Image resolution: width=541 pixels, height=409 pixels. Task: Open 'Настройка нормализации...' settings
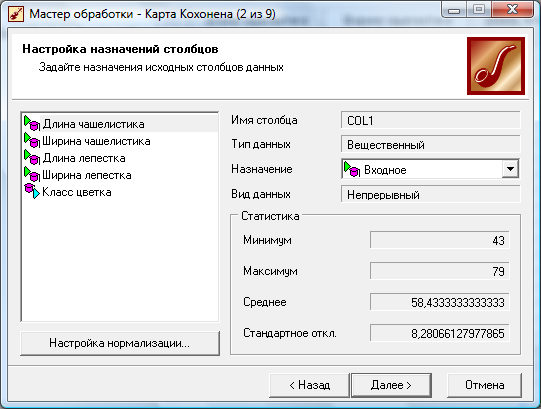(x=120, y=343)
